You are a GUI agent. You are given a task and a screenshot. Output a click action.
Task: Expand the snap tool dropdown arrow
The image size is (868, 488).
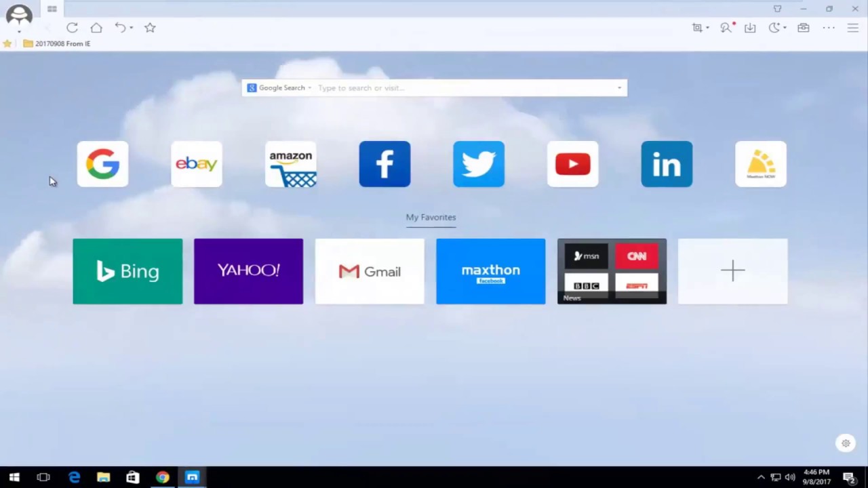tap(707, 28)
